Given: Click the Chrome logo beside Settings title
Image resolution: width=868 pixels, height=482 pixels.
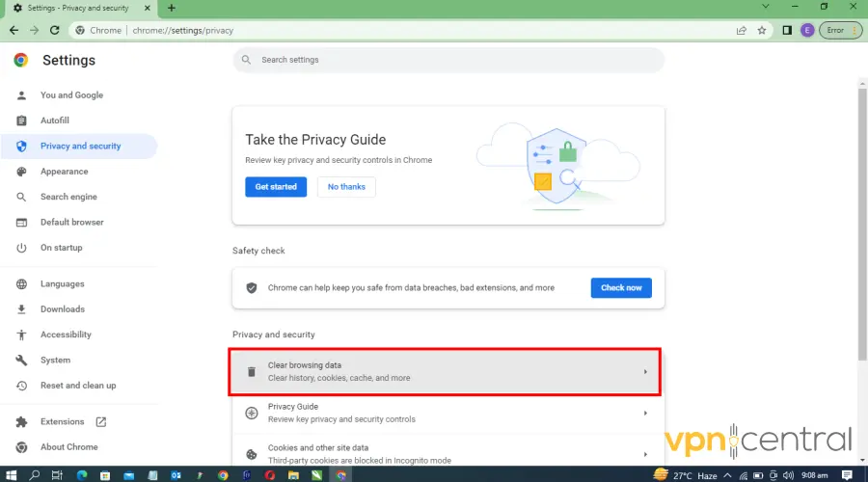Looking at the screenshot, I should (21, 60).
